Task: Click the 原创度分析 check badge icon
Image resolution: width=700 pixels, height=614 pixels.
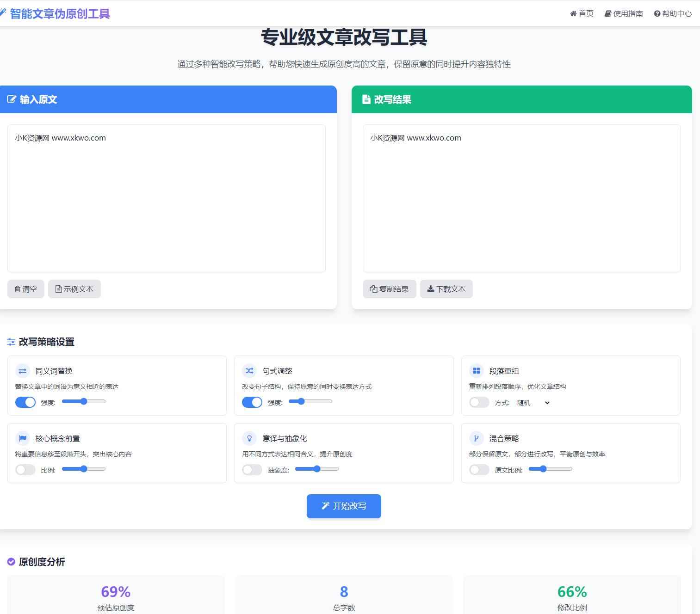Action: [x=11, y=562]
